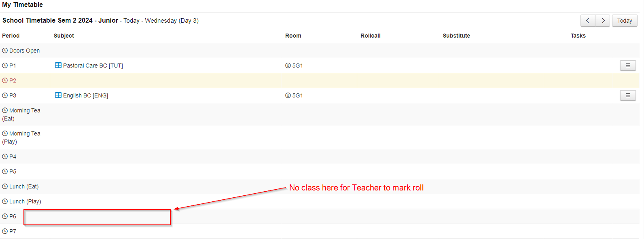The image size is (644, 239).
Task: Click the clock icon next to Lunch (Eat)
Action: click(5, 186)
